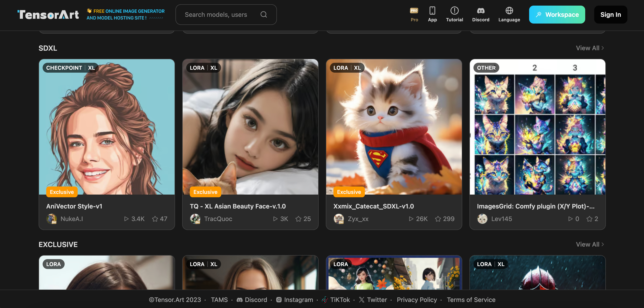Open the Discord icon in the header
The height and width of the screenshot is (308, 644).
pyautogui.click(x=480, y=11)
